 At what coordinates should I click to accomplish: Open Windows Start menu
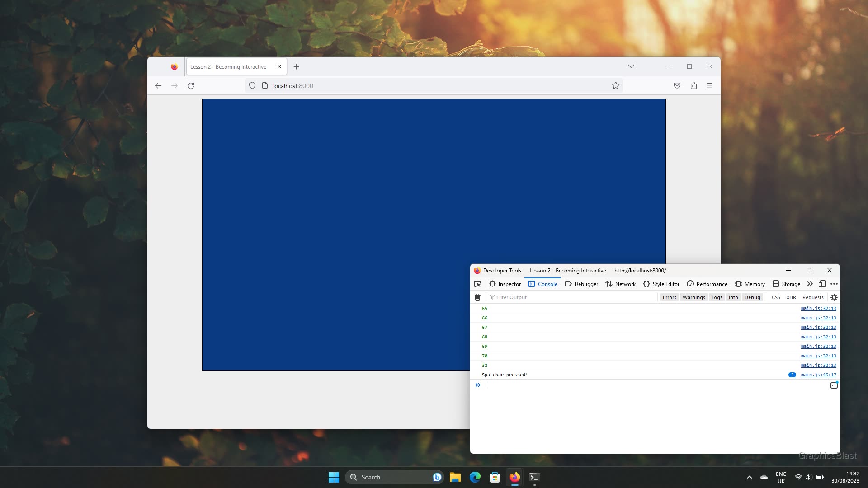pos(334,477)
